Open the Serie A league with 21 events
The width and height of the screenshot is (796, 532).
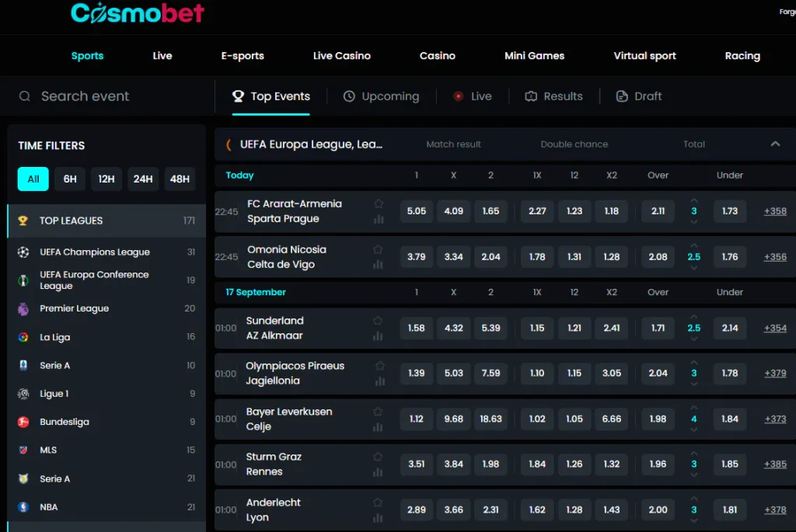point(106,478)
